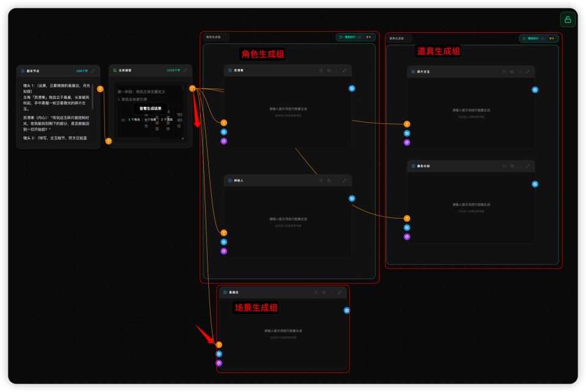Click the 主体提取 orange text output port
Screen dimensions: 586x392
pyautogui.click(x=192, y=88)
